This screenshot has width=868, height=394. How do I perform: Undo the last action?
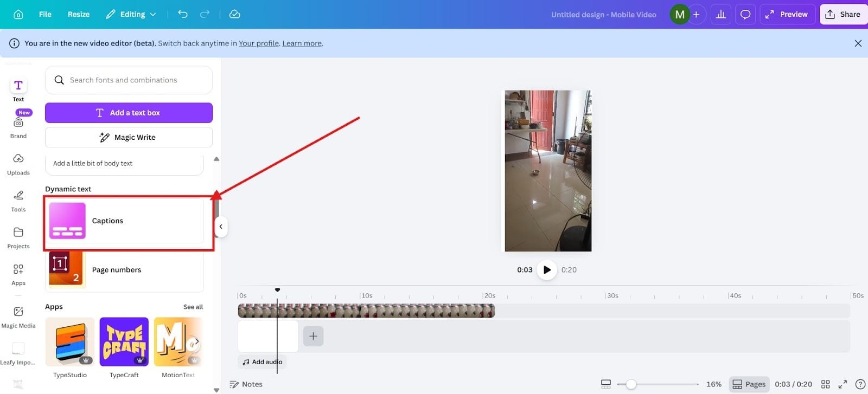[x=183, y=14]
